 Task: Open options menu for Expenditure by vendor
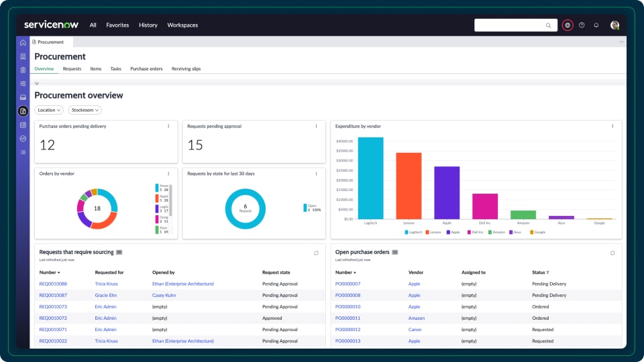point(612,126)
